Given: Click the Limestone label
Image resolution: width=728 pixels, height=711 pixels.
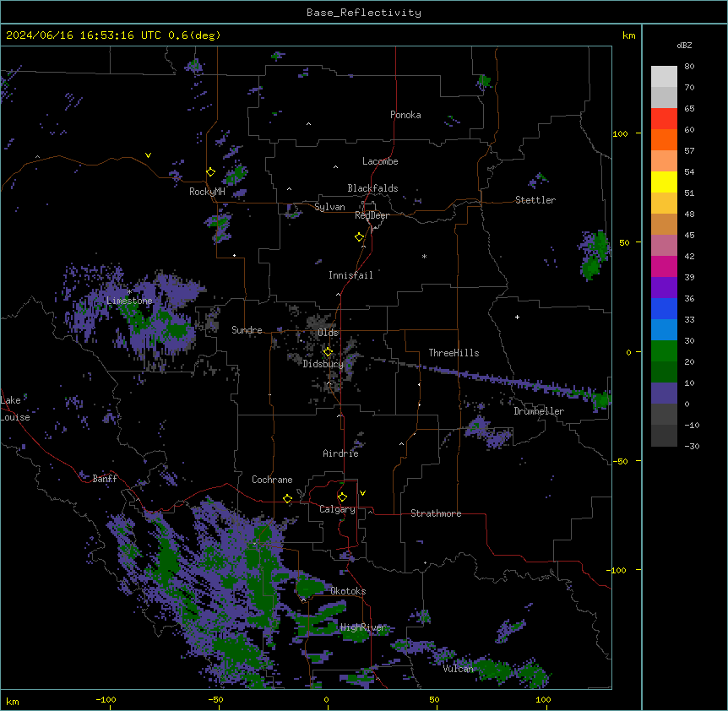Looking at the screenshot, I should (x=129, y=301).
